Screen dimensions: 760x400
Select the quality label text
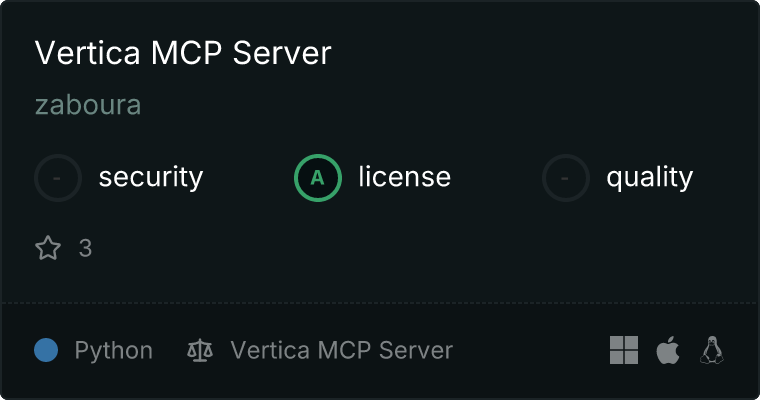click(649, 177)
